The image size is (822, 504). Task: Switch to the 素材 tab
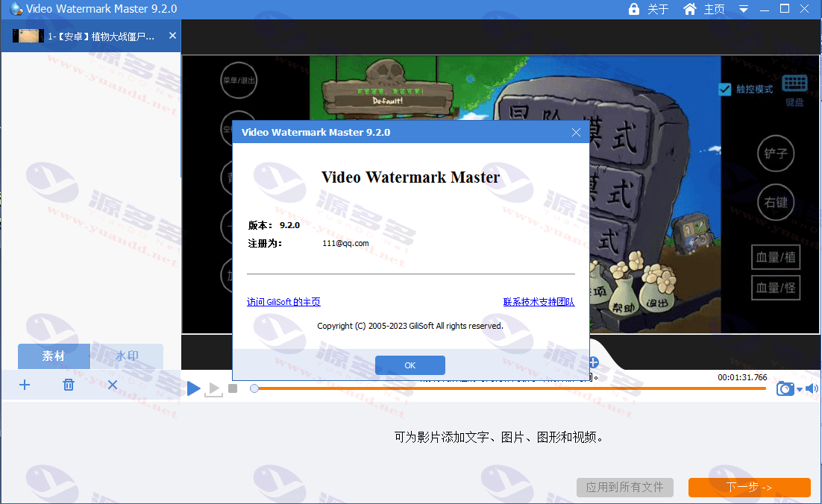pyautogui.click(x=54, y=356)
